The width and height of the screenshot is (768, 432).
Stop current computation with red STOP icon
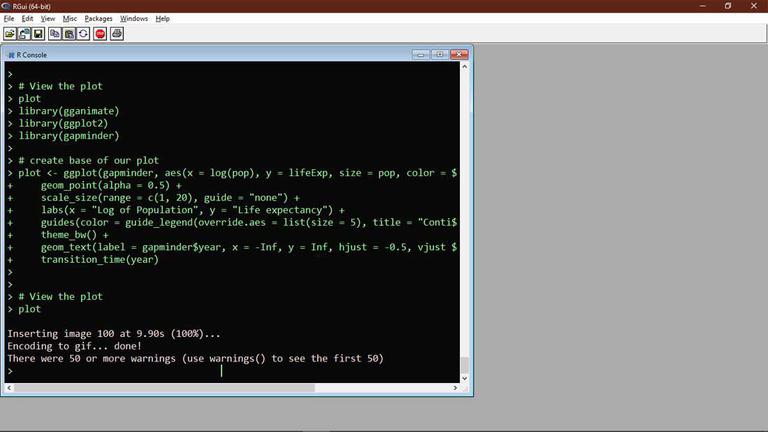coord(100,34)
